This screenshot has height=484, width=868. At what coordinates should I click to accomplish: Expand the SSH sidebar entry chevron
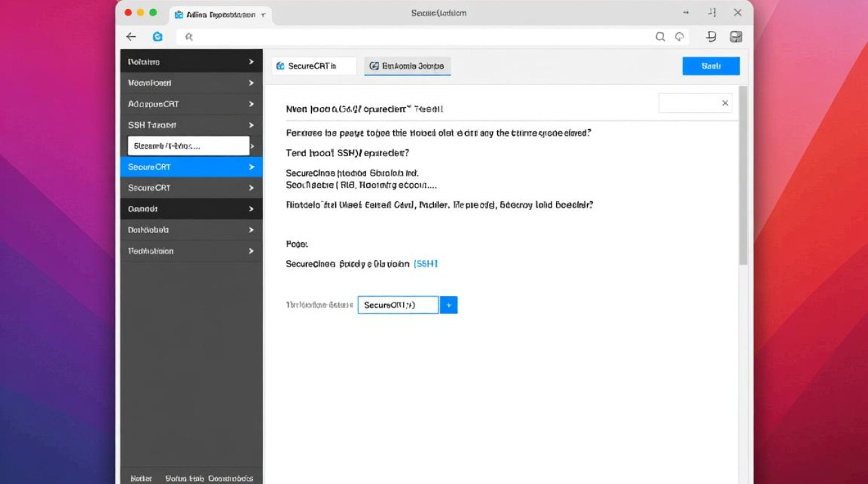point(251,125)
